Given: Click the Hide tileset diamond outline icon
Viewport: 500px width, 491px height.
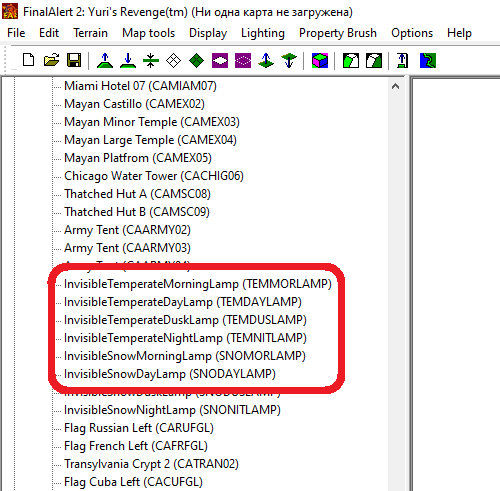Looking at the screenshot, I should [174, 61].
